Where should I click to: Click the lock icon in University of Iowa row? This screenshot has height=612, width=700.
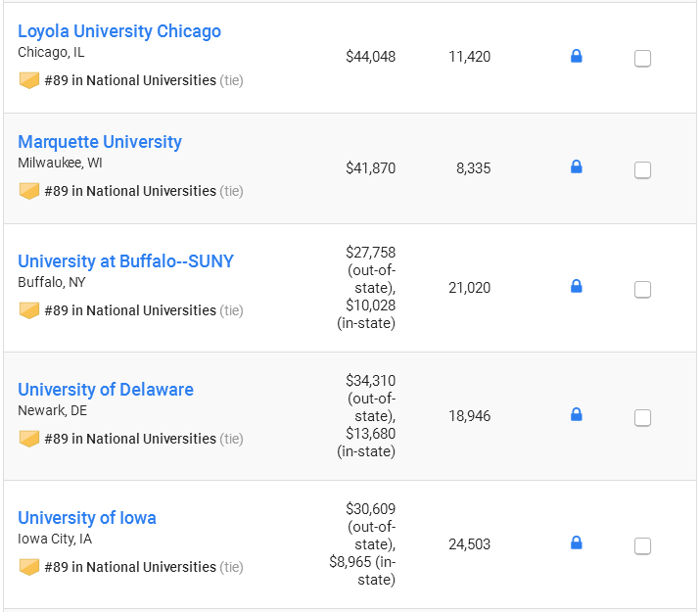click(577, 542)
